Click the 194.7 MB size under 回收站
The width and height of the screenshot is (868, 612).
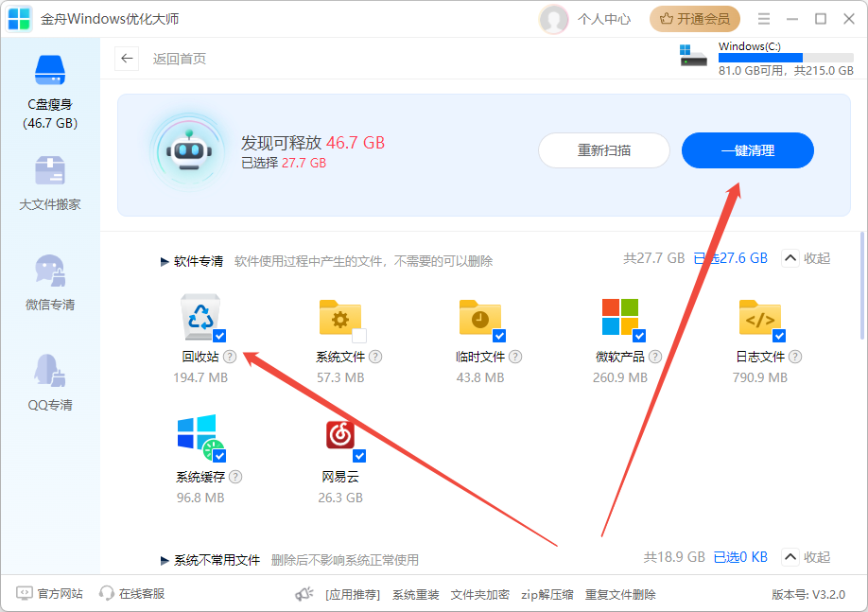(x=200, y=377)
